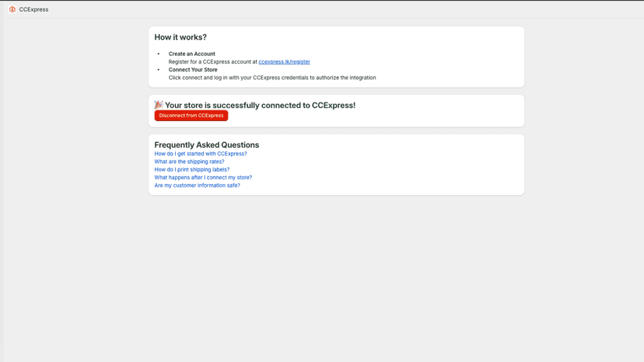Open 'How do I get started with CCExpress?' FAQ
This screenshot has height=362, width=644.
coord(201,154)
